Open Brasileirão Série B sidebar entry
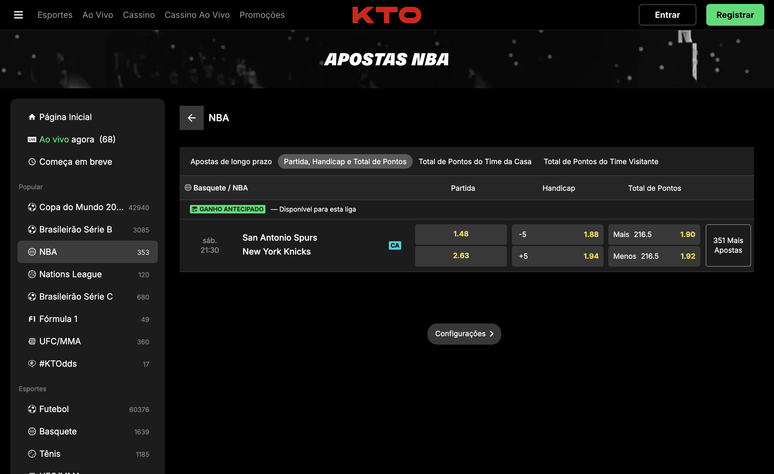 [x=87, y=230]
